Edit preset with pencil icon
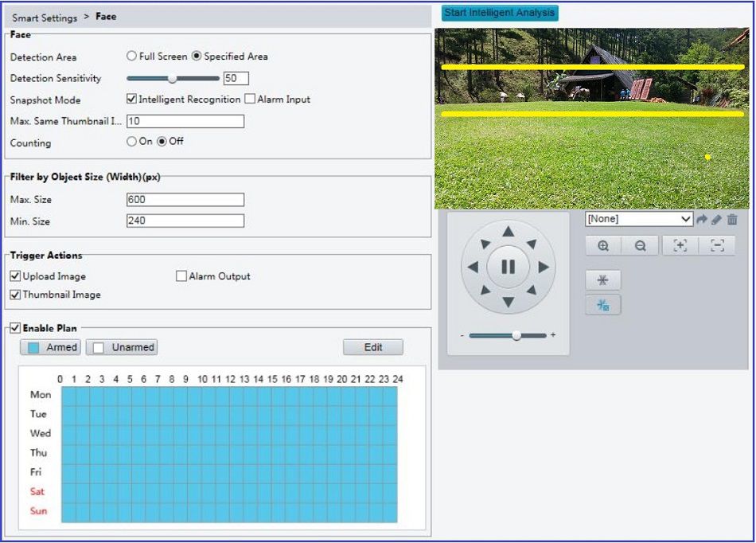The height and width of the screenshot is (543, 756). [x=716, y=220]
